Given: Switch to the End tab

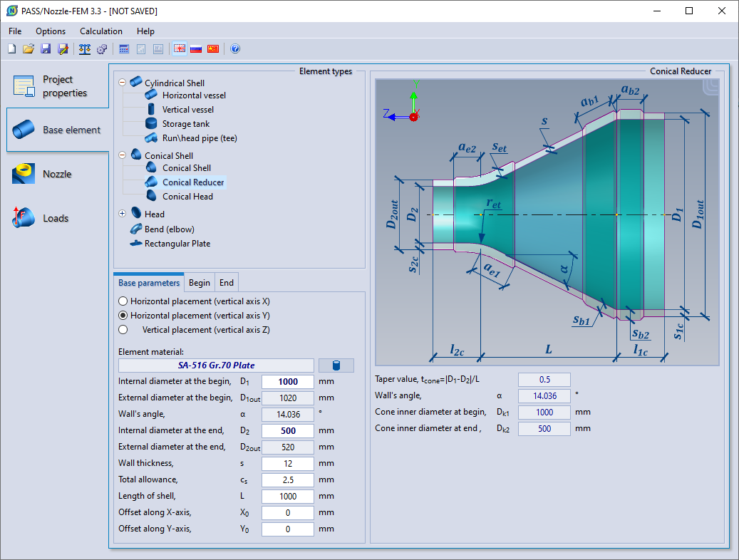Looking at the screenshot, I should coord(226,283).
